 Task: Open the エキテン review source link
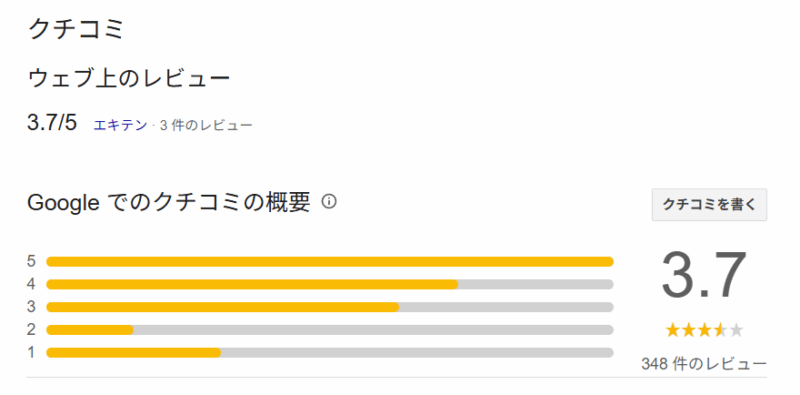120,125
